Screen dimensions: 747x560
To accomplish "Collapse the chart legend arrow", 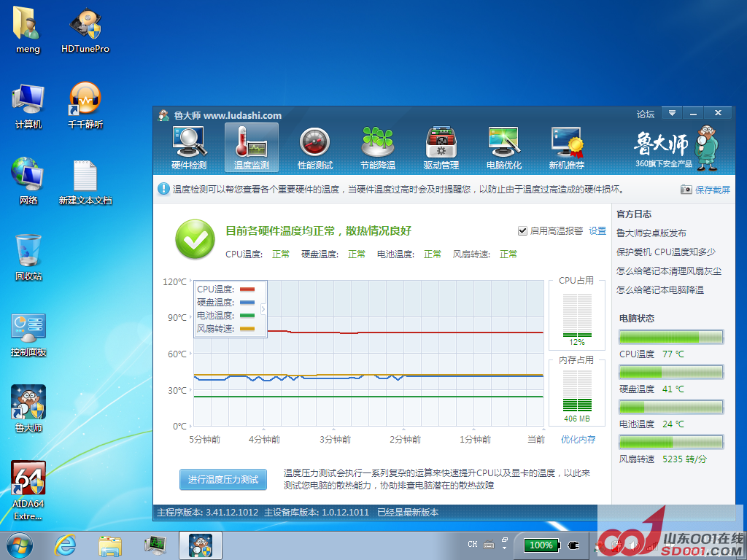I will 263,309.
